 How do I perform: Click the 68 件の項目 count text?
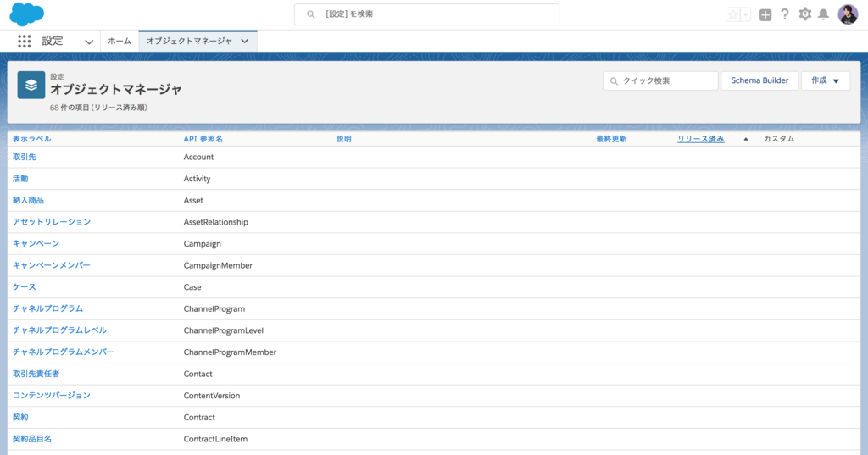click(98, 108)
